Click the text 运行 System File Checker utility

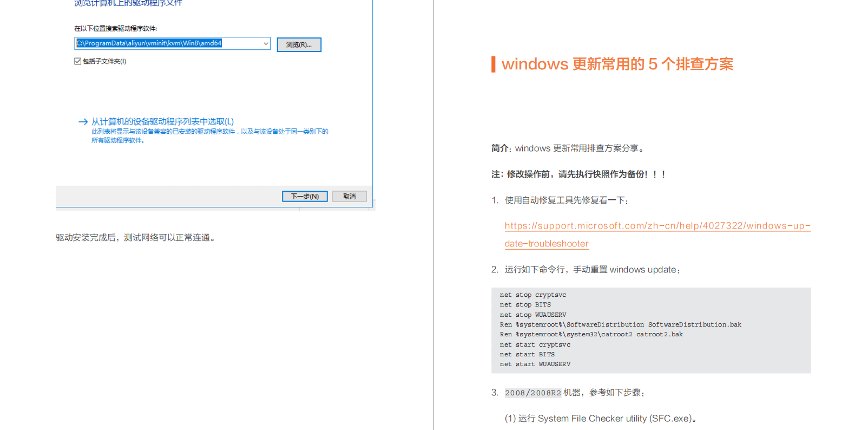[x=582, y=419]
